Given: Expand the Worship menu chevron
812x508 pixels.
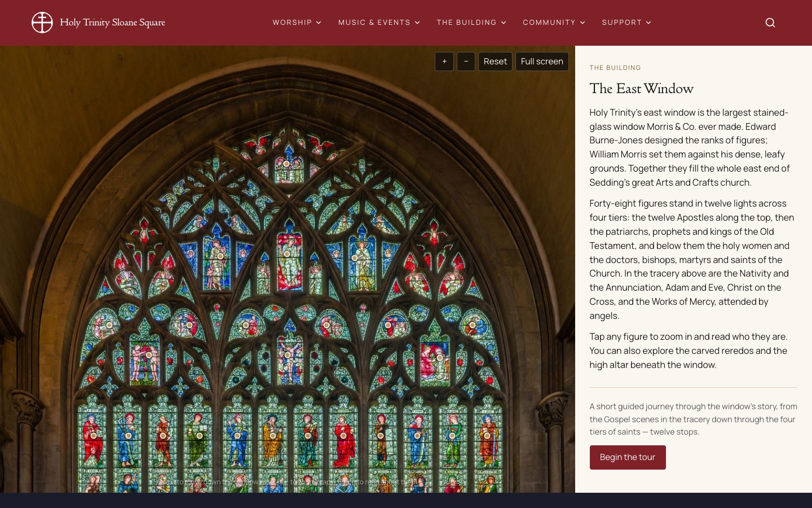Looking at the screenshot, I should [x=319, y=23].
